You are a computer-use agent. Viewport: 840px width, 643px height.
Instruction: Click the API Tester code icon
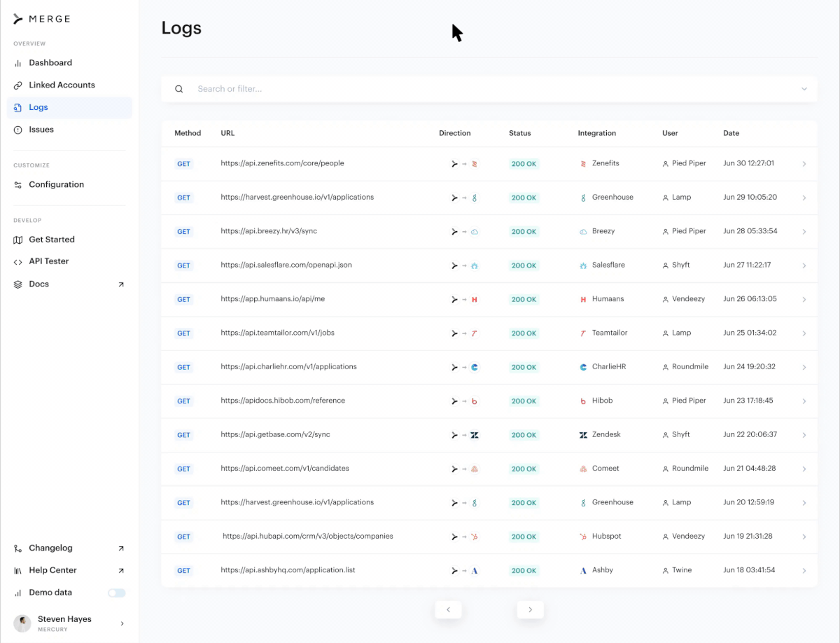[18, 262]
